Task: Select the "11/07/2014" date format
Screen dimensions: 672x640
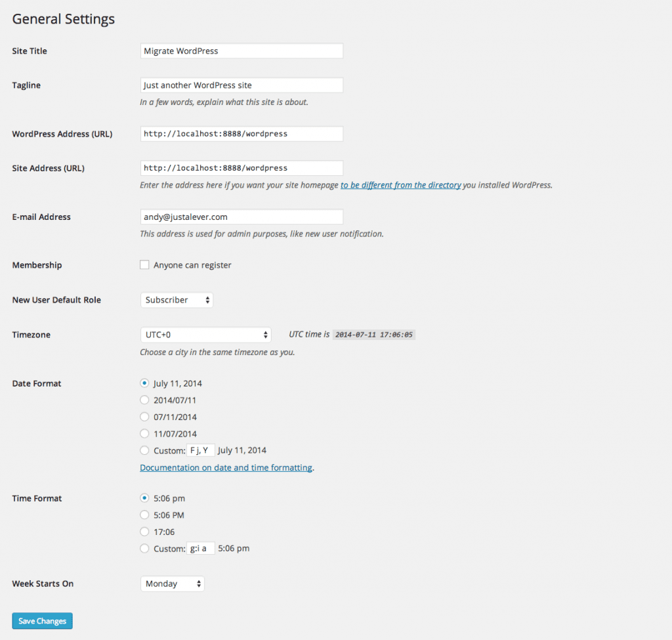Action: [x=144, y=433]
